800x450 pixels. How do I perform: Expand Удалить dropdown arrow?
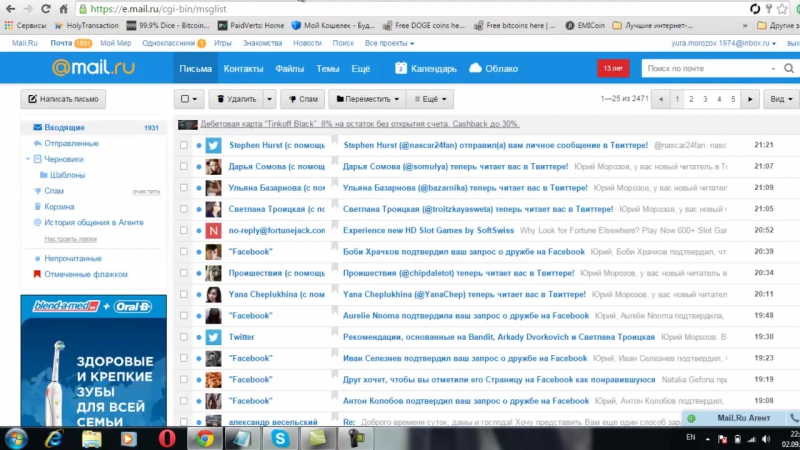(x=269, y=99)
